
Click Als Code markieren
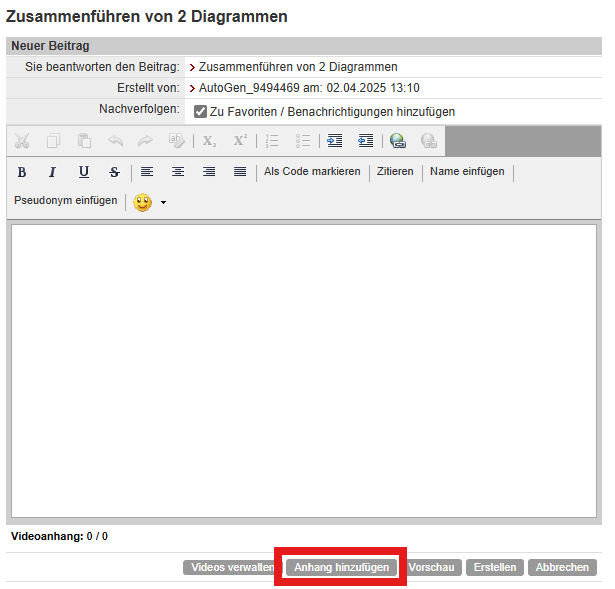coord(312,171)
